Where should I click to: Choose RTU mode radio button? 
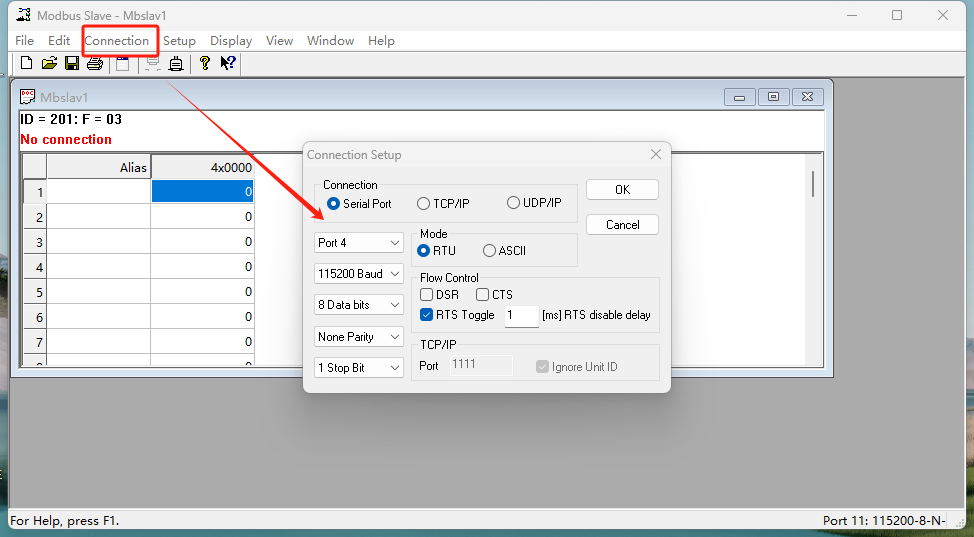[x=424, y=250]
